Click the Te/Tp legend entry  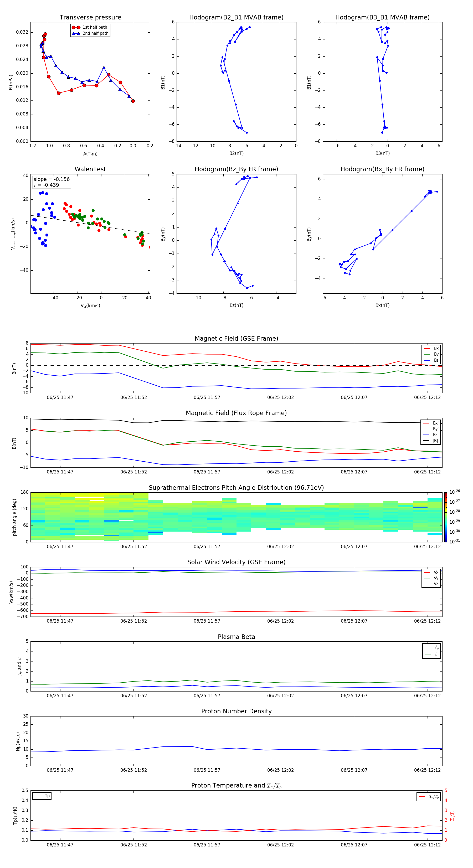pyautogui.click(x=429, y=796)
